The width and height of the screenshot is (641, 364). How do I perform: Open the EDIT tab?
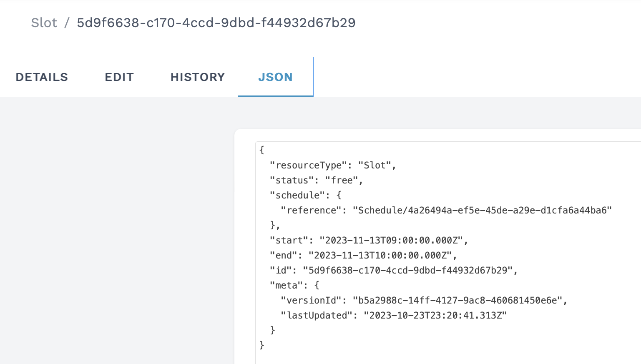click(x=119, y=77)
